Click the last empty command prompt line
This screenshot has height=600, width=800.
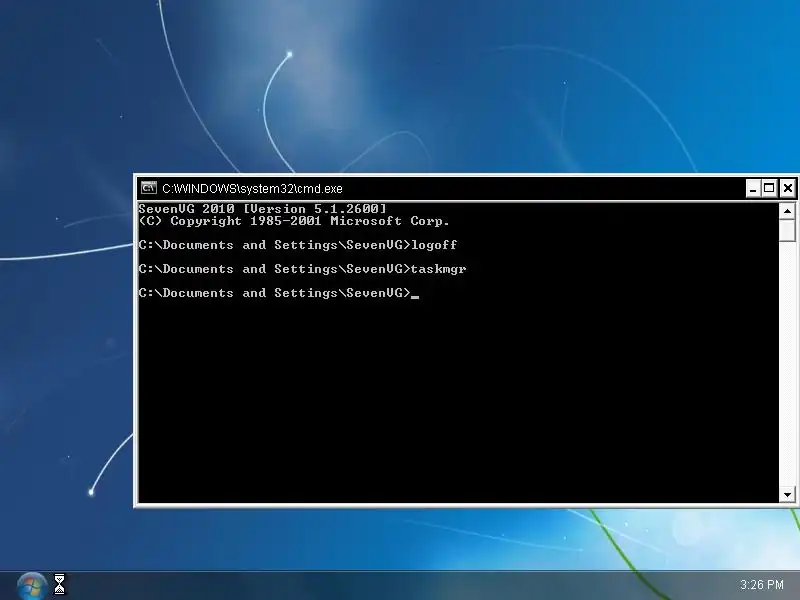(x=279, y=293)
